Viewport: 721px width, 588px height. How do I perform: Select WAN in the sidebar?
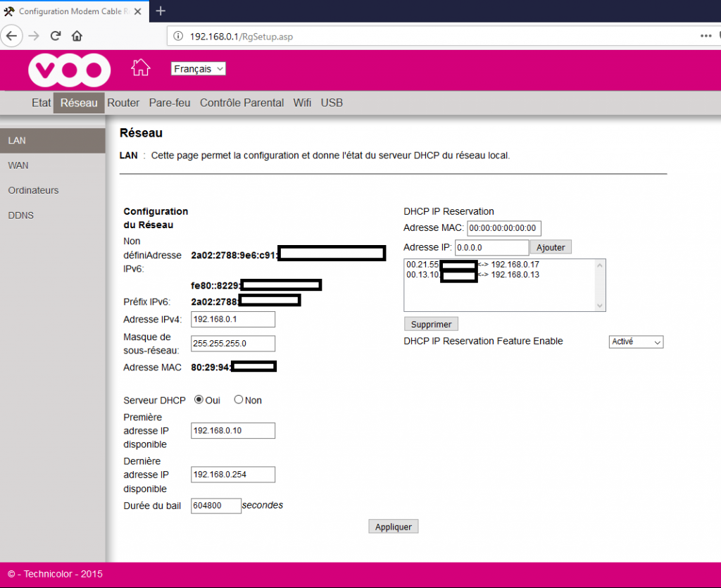18,165
